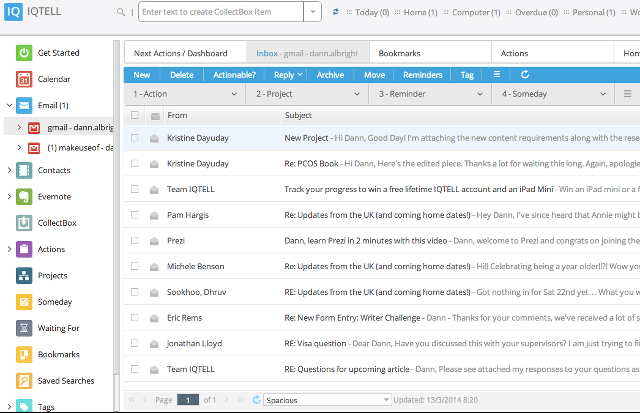The image size is (640, 413).
Task: Click the Actionable? button
Action: (x=234, y=75)
